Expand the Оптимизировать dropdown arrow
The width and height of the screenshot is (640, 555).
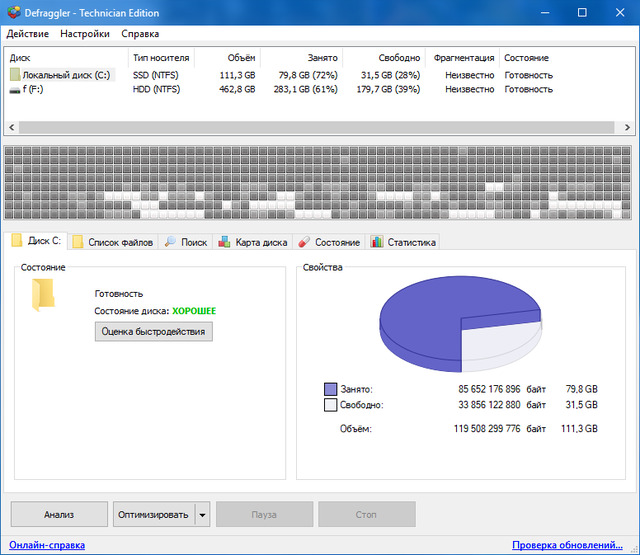(203, 515)
